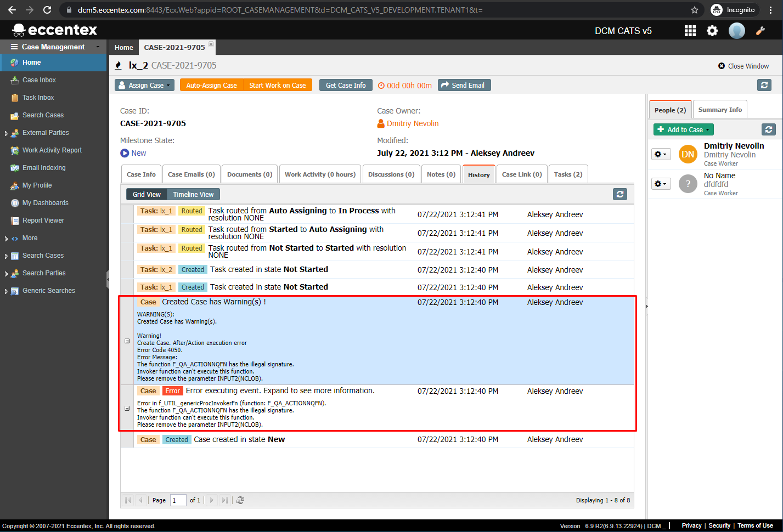Click Auto-Assign Case button

(211, 85)
